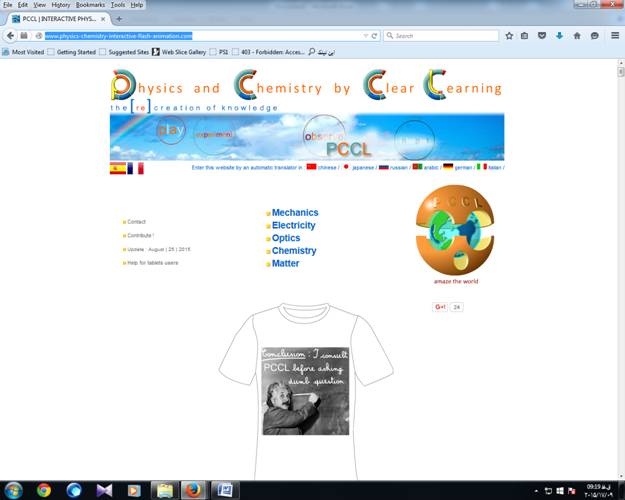Show hidden system tray icons
Screen dimensions: 625x500
tap(536, 491)
